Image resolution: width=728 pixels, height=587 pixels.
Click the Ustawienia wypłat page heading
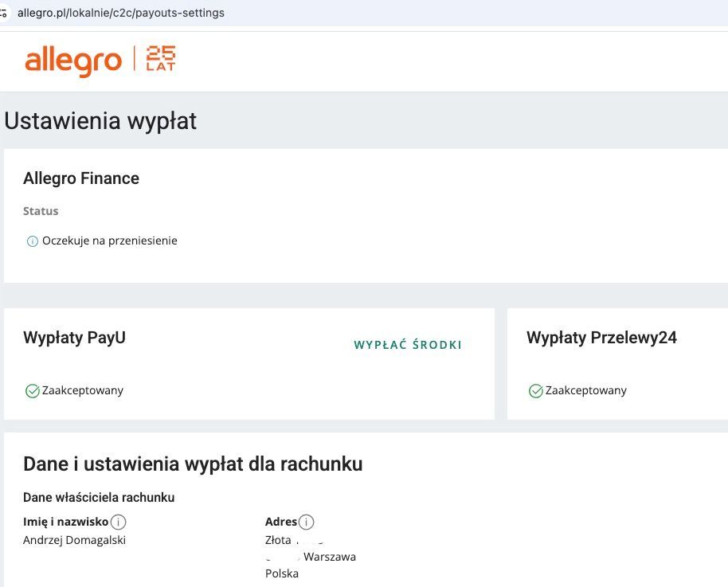[100, 121]
